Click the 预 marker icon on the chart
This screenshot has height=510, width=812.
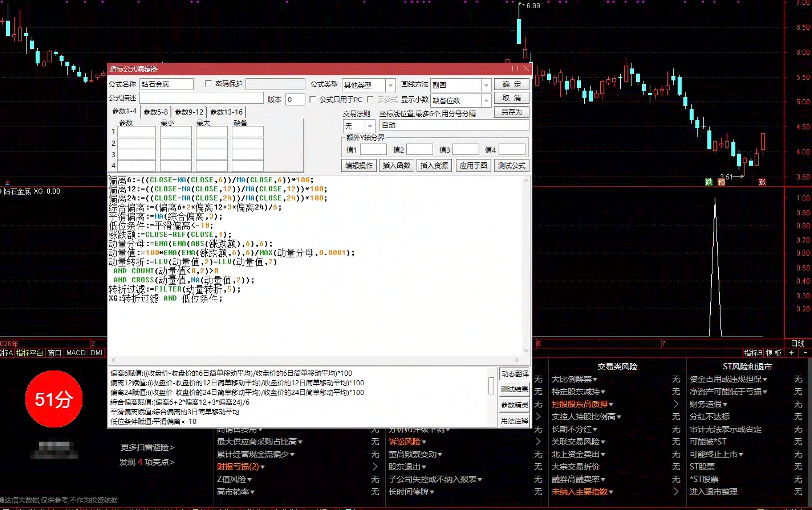coord(721,182)
